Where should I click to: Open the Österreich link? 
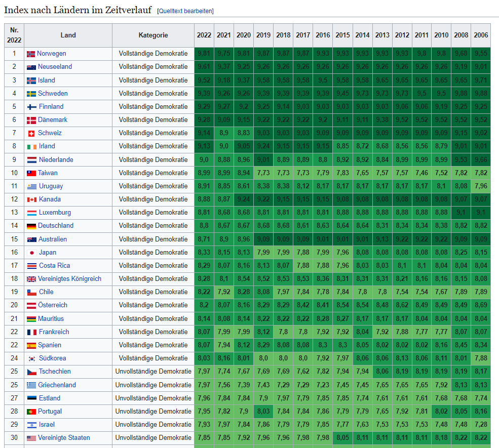(x=53, y=305)
